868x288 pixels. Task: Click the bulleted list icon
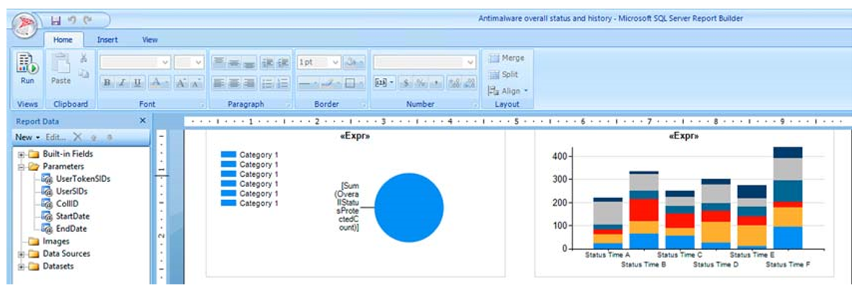click(x=268, y=82)
